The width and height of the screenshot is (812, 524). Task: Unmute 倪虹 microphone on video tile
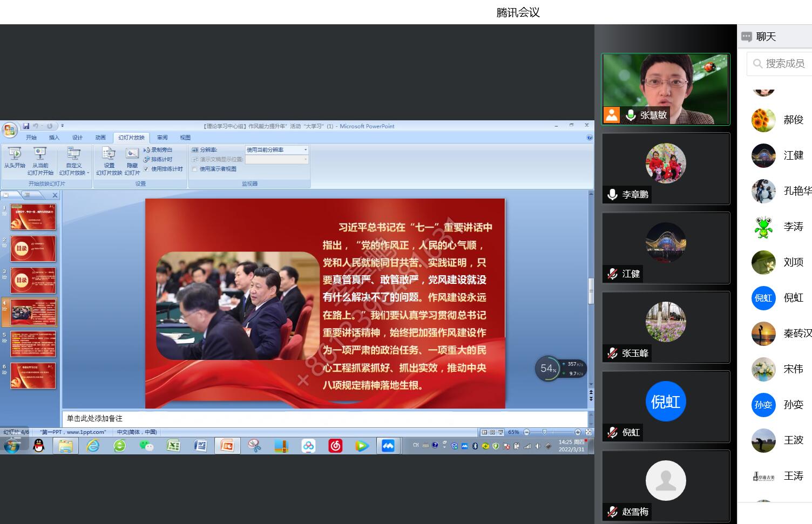(612, 432)
